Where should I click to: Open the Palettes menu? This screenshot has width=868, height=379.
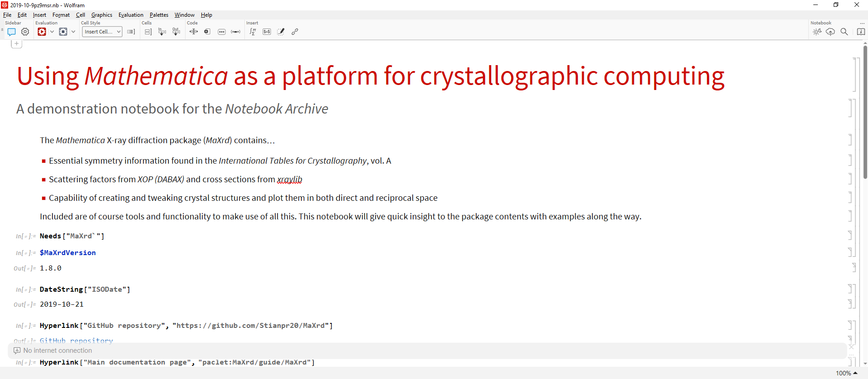[x=159, y=15]
